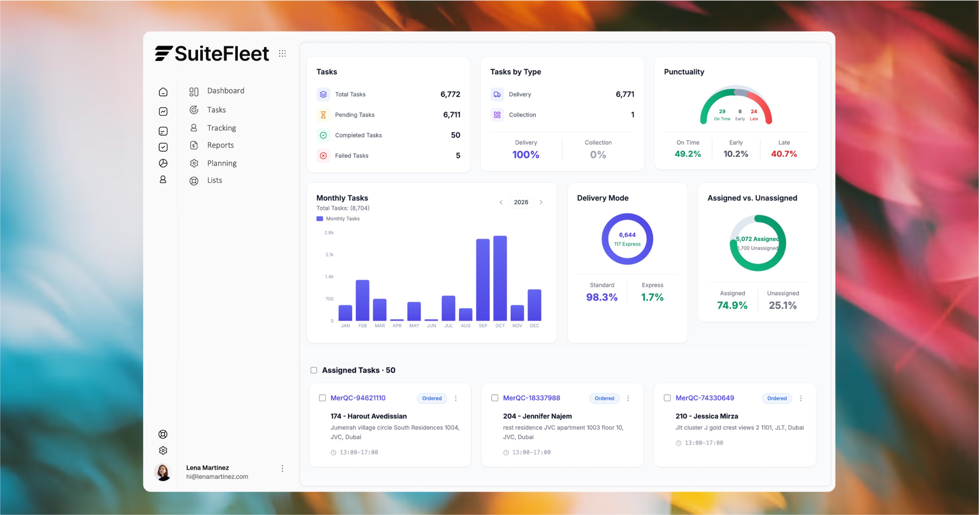The image size is (980, 515).
Task: Open the MerQC-18337988 task link
Action: [531, 398]
